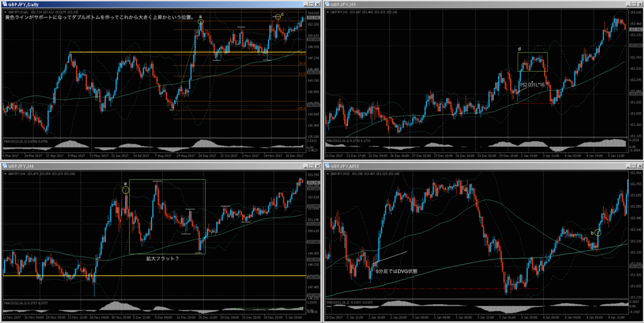The image size is (644, 323).
Task: Select the '152.031L*16' label on H1 chart
Action: point(532,84)
